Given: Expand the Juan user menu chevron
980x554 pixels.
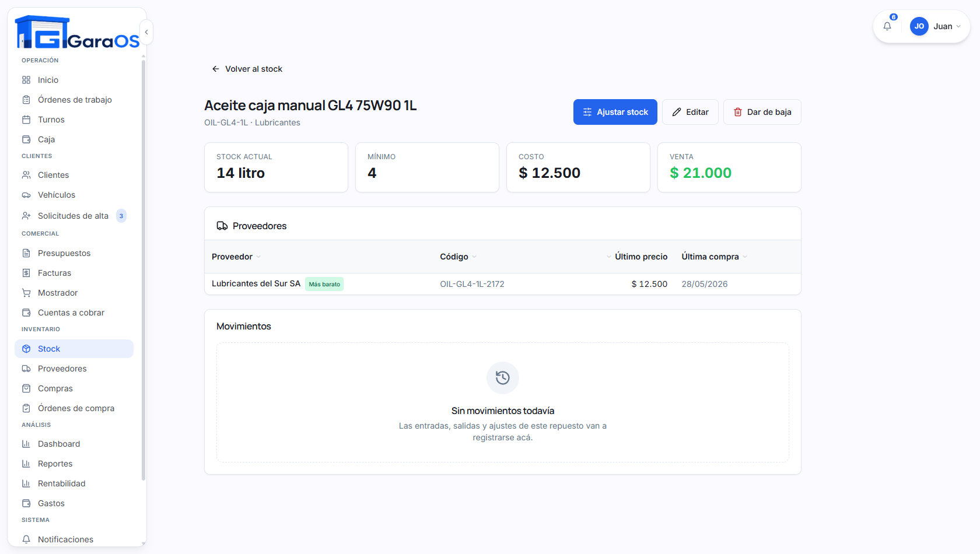Looking at the screenshot, I should 958,26.
